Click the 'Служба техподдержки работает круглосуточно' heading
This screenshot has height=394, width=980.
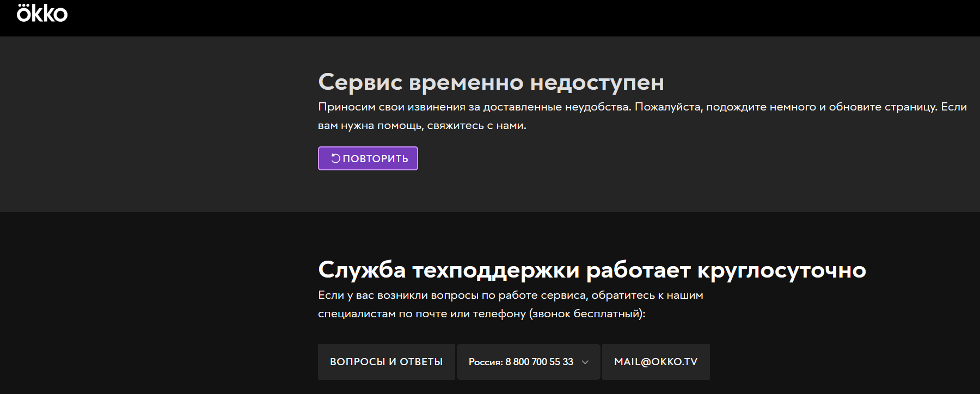(x=592, y=270)
